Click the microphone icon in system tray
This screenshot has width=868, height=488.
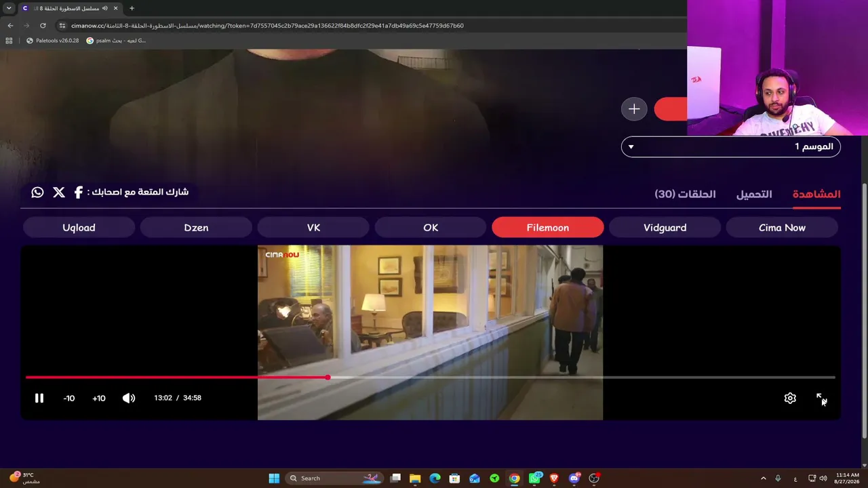778,479
